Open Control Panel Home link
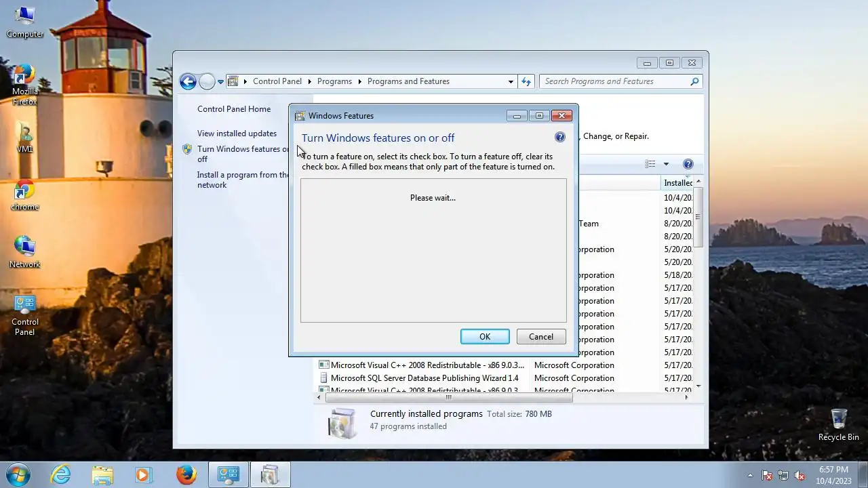 pos(234,109)
